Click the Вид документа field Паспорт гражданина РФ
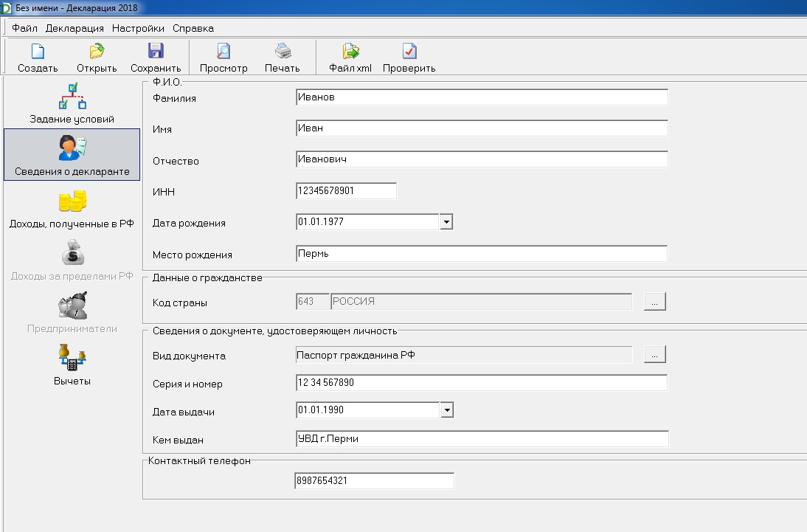The image size is (807, 532). pos(464,355)
